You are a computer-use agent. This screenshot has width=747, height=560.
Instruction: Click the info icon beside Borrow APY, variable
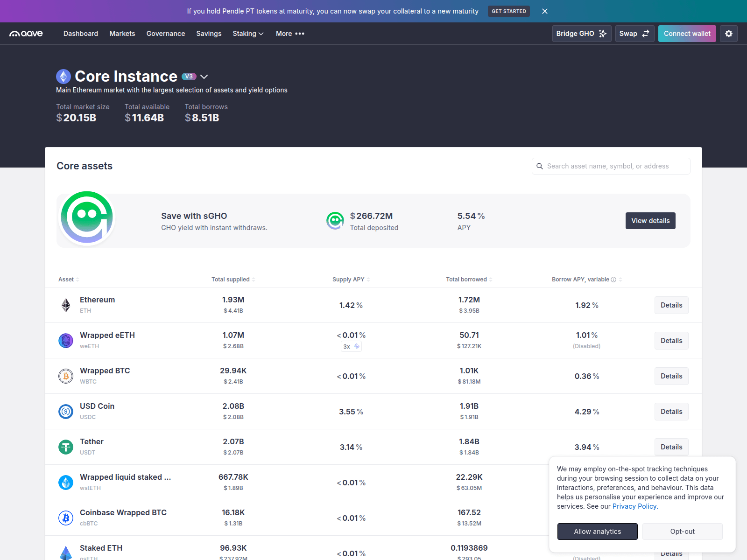point(613,280)
